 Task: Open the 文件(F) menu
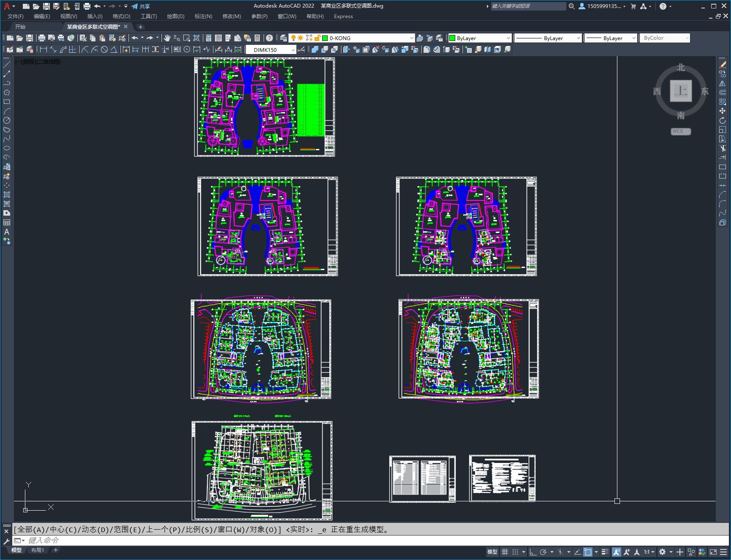(16, 16)
